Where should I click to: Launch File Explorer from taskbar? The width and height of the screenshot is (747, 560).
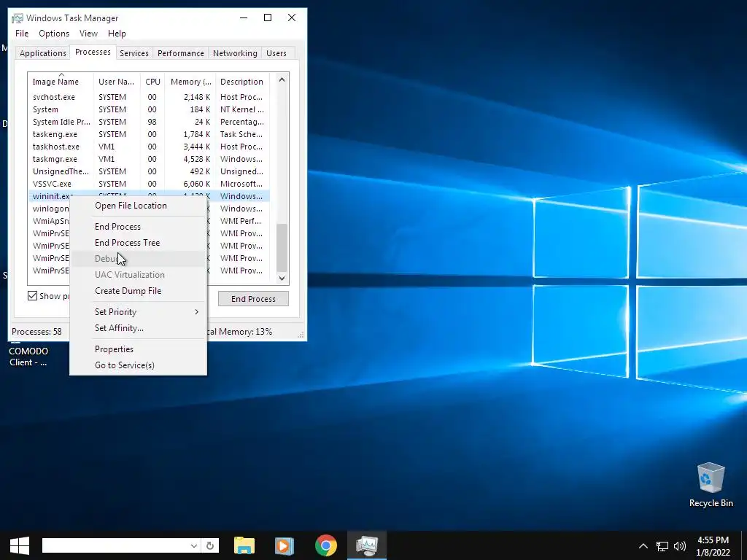[244, 545]
